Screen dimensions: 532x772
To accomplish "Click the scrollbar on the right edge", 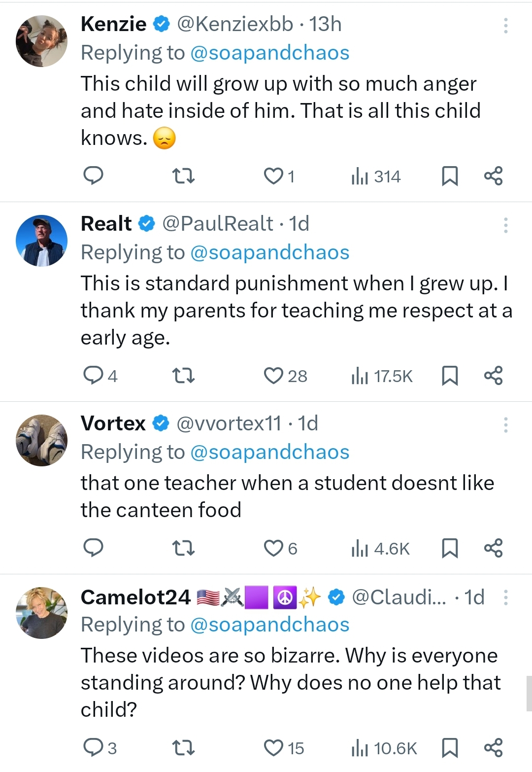I will (x=529, y=693).
